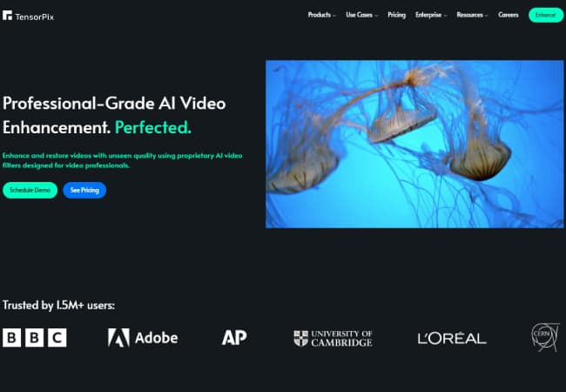Click the Trusted by 1.5M+ users text
This screenshot has width=566, height=392.
pos(58,305)
